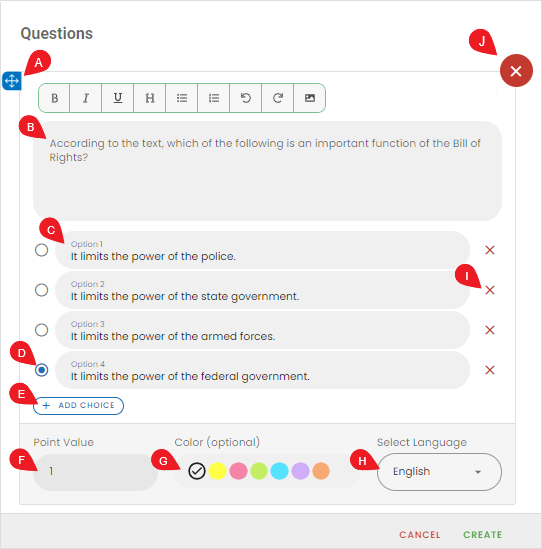Mark Option 1 as the correct answer
542x549 pixels.
click(x=42, y=250)
